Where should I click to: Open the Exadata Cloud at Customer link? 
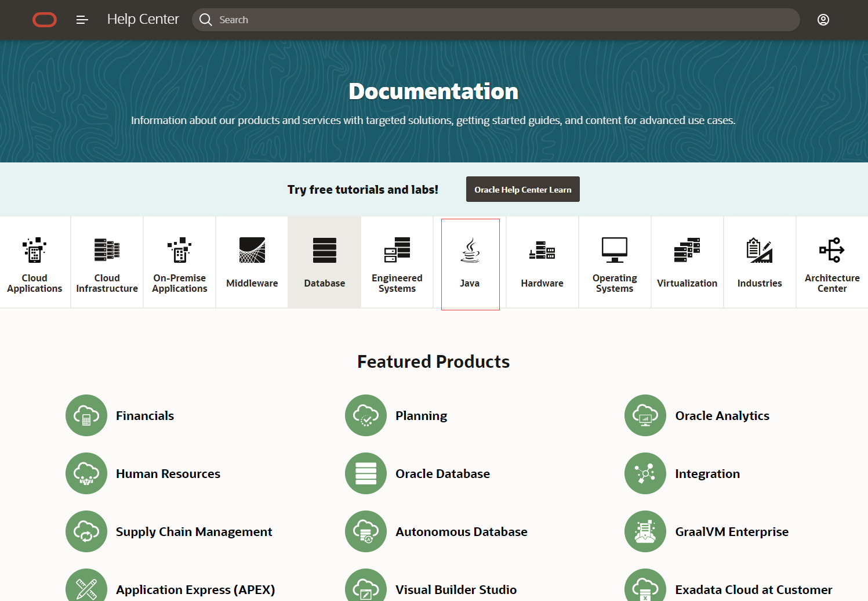(754, 590)
